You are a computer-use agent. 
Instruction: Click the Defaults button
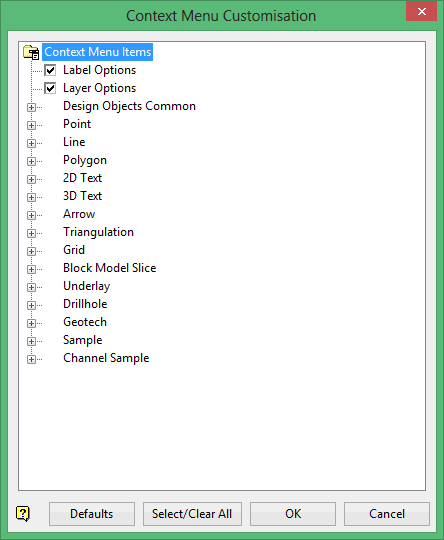[x=92, y=514]
